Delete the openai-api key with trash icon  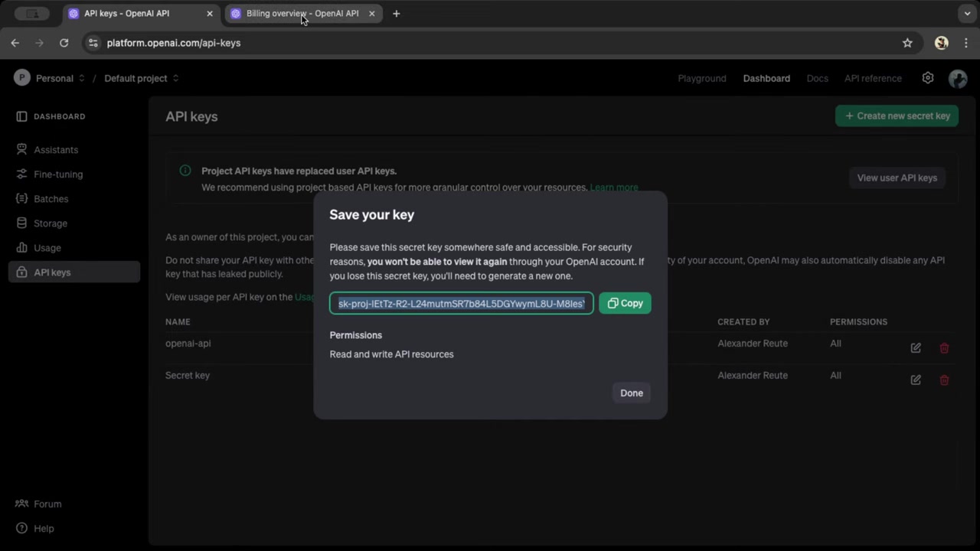944,348
